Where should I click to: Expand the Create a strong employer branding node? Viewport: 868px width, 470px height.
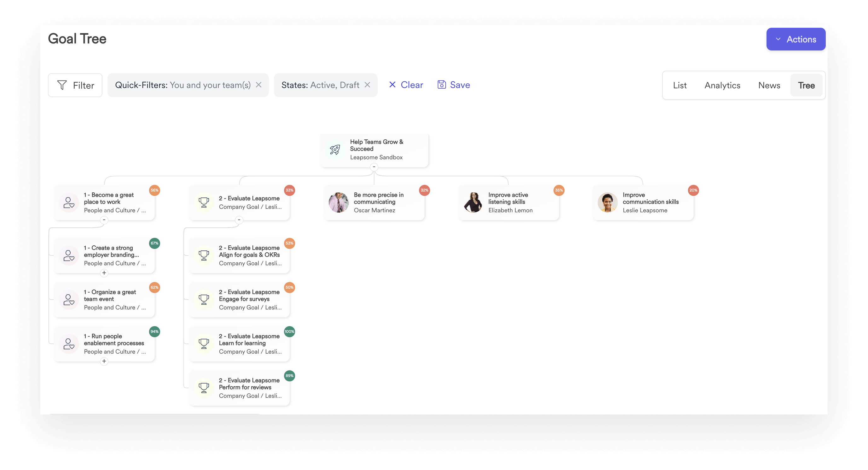coord(104,273)
